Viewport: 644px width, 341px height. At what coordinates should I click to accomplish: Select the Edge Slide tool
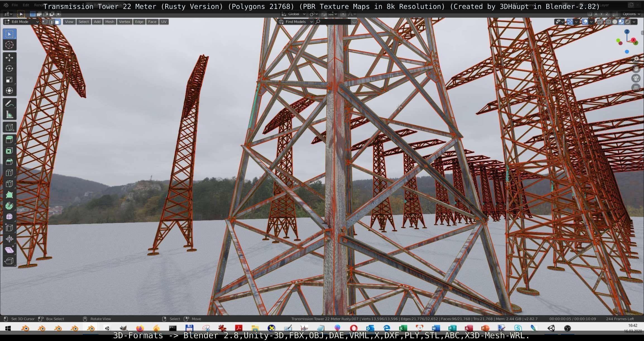[x=9, y=228]
